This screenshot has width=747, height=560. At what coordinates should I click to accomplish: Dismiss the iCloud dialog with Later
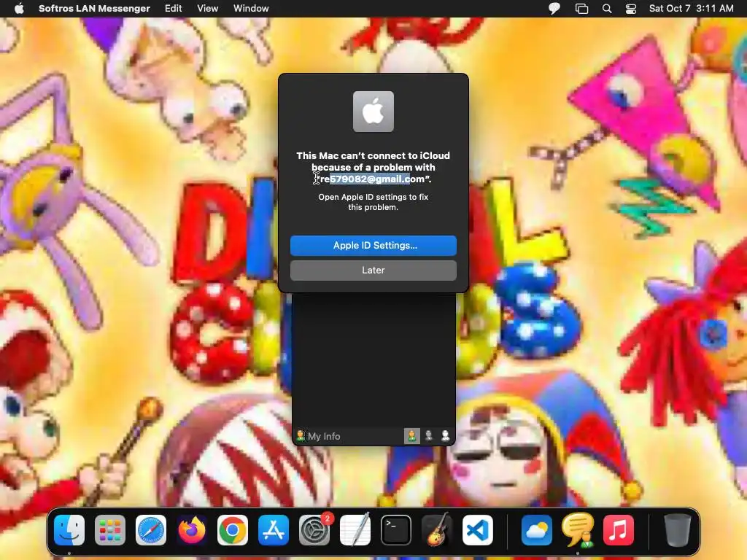click(x=373, y=270)
